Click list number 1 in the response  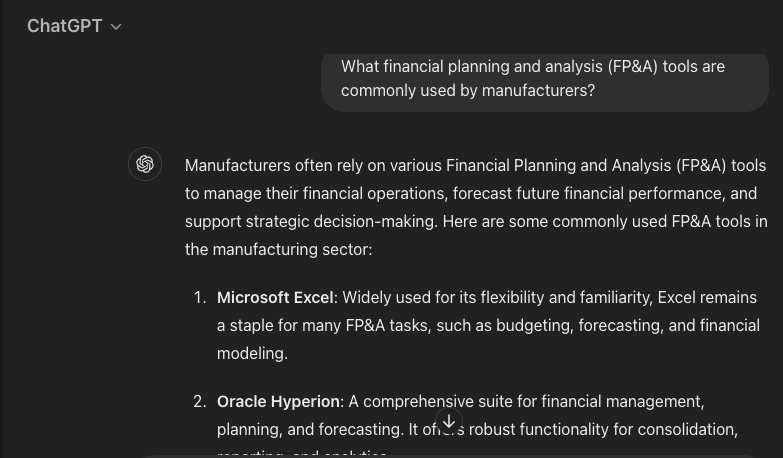pyautogui.click(x=199, y=297)
